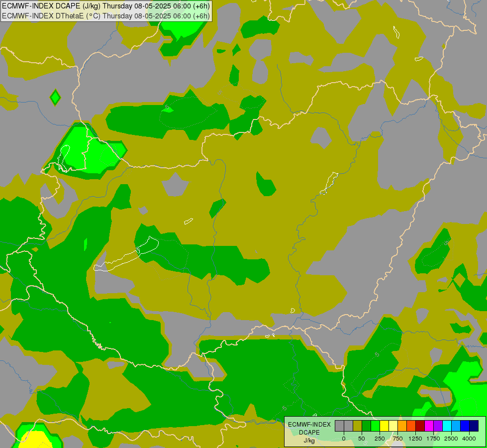Click the olive swatch in the DCAPE legend
The height and width of the screenshot is (448, 487).
click(357, 426)
